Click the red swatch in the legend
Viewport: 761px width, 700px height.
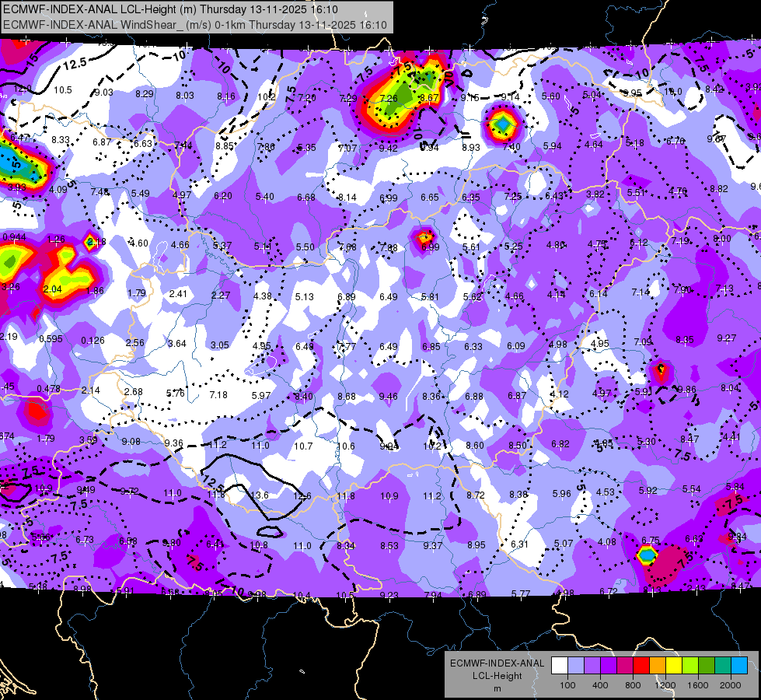click(641, 666)
